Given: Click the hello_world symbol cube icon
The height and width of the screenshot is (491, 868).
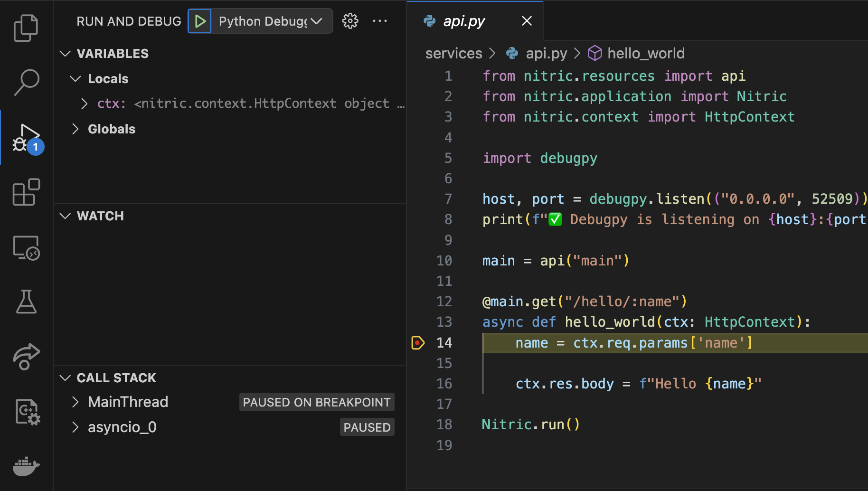Looking at the screenshot, I should (595, 53).
